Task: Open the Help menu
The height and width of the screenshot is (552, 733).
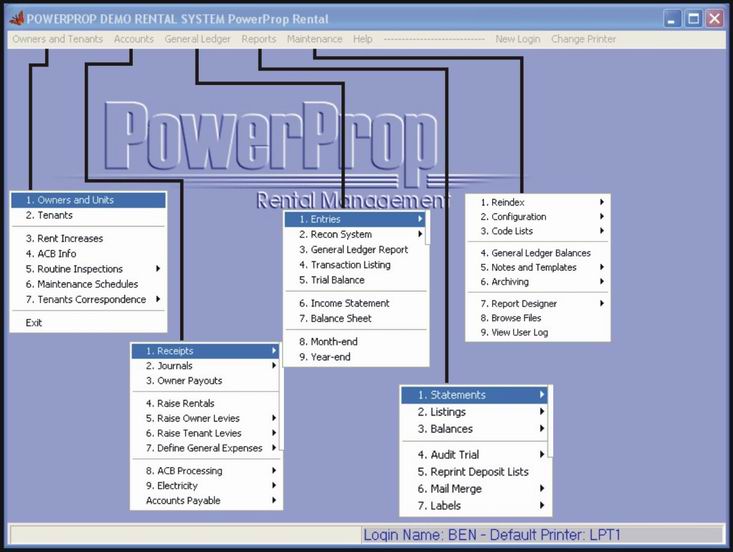Action: 363,39
